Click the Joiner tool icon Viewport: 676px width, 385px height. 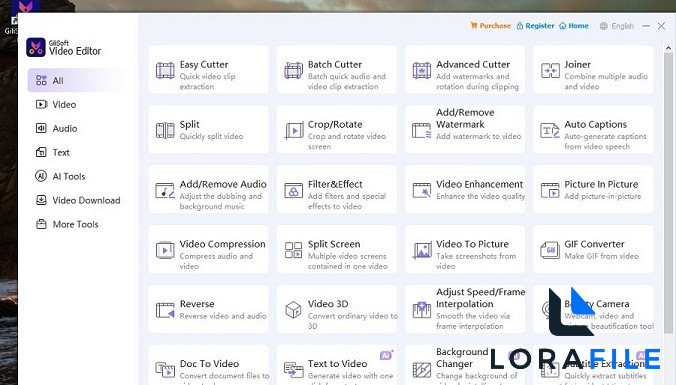pos(550,70)
